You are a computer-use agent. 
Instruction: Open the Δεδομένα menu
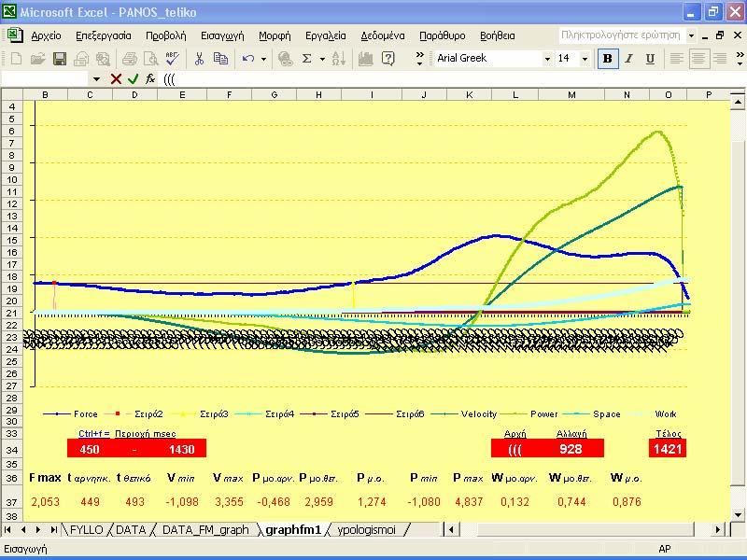[383, 35]
